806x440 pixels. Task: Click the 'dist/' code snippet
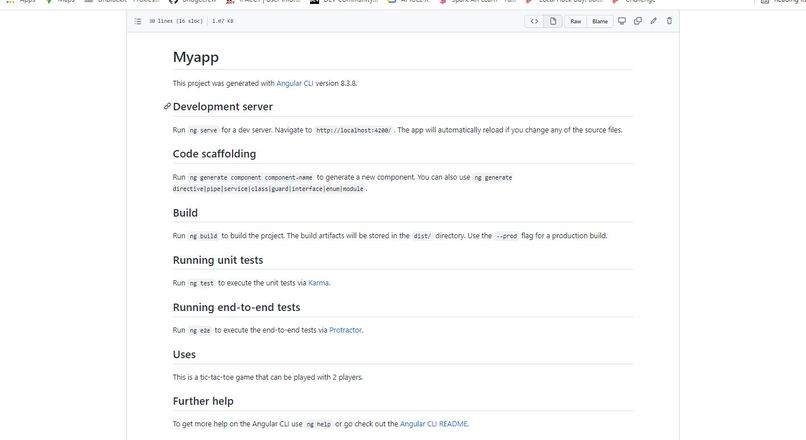pyautogui.click(x=423, y=236)
